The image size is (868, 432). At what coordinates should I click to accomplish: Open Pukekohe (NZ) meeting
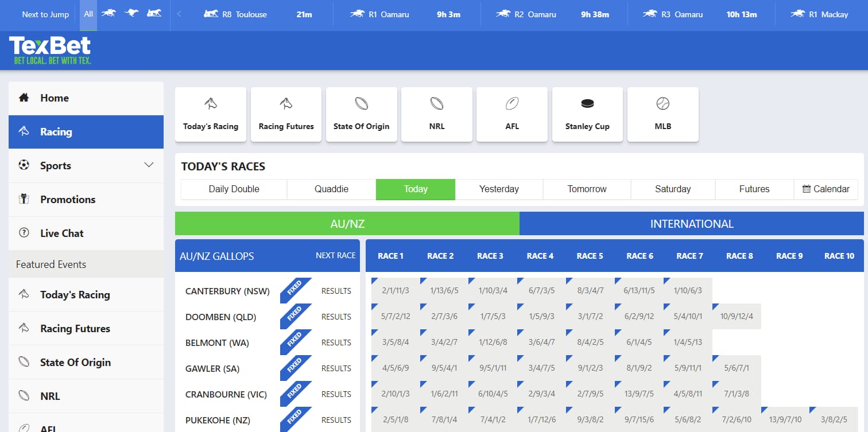[x=218, y=420]
